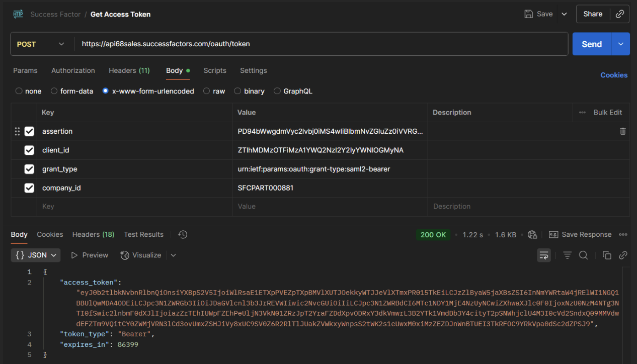Select the binary body radio button

coord(238,91)
